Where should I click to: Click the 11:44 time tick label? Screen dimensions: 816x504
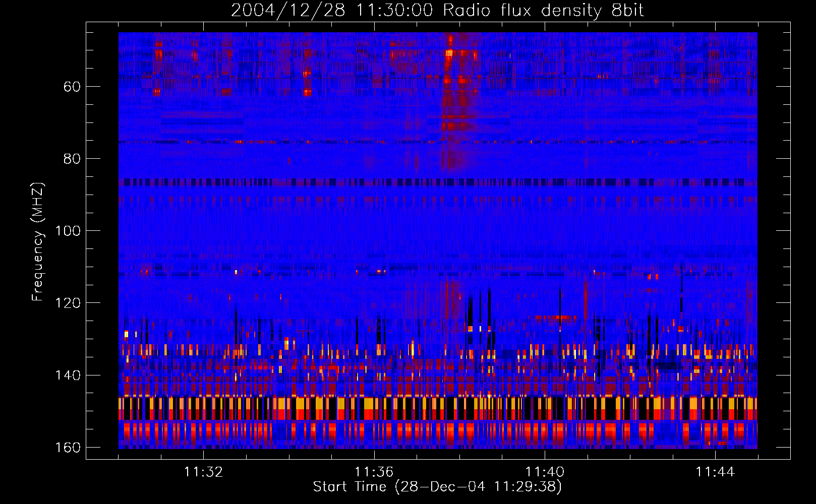point(715,472)
